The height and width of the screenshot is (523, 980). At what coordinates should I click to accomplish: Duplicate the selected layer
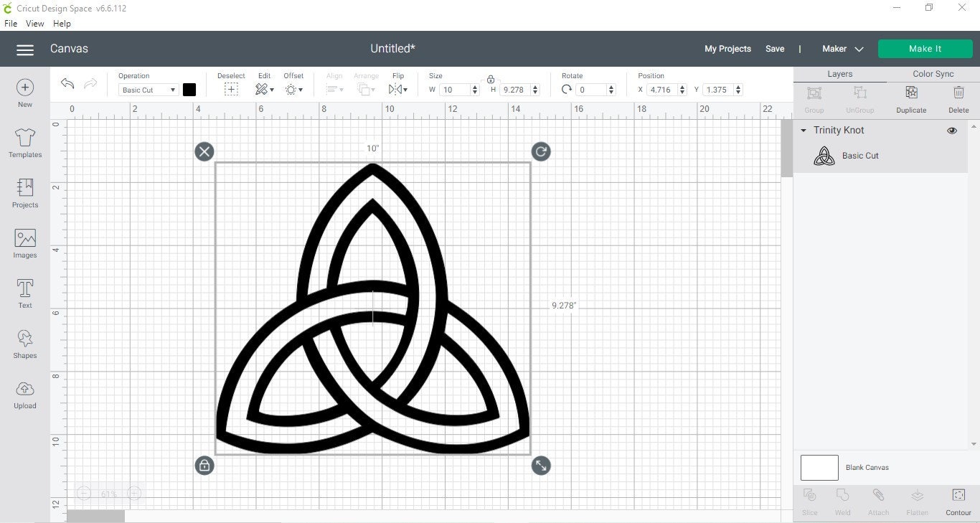[911, 98]
